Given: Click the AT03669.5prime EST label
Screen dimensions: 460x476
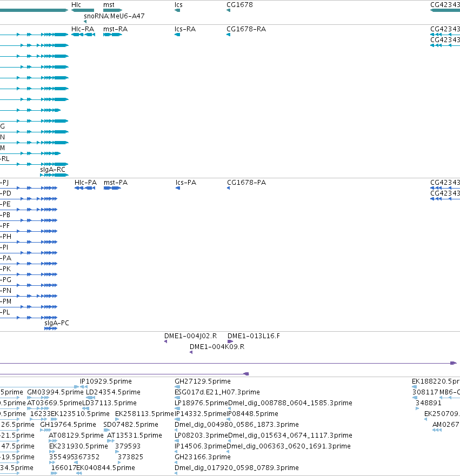Looking at the screenshot, I should [x=55, y=403].
